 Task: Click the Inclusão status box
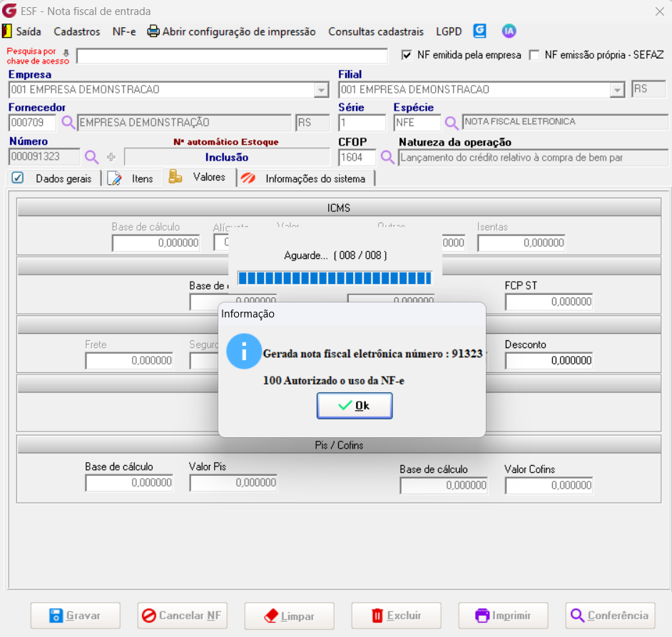[227, 158]
